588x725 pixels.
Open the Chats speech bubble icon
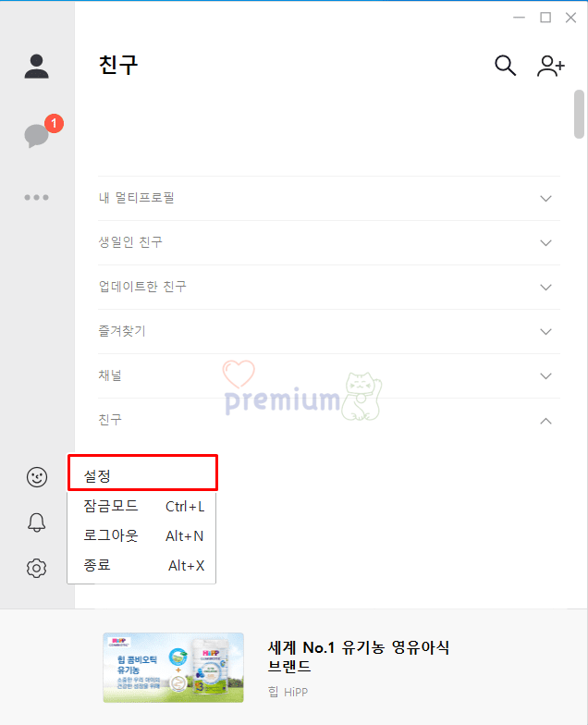click(37, 135)
